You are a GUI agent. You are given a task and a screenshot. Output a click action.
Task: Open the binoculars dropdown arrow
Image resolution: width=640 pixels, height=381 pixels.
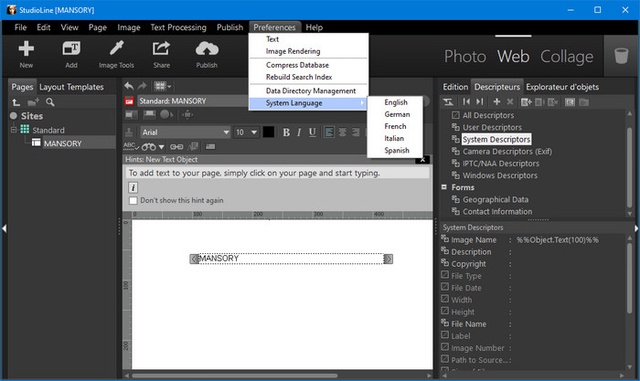click(162, 147)
